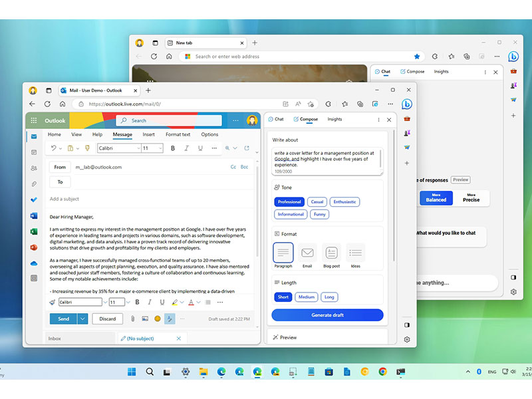Expand the Send options arrow

(x=82, y=319)
